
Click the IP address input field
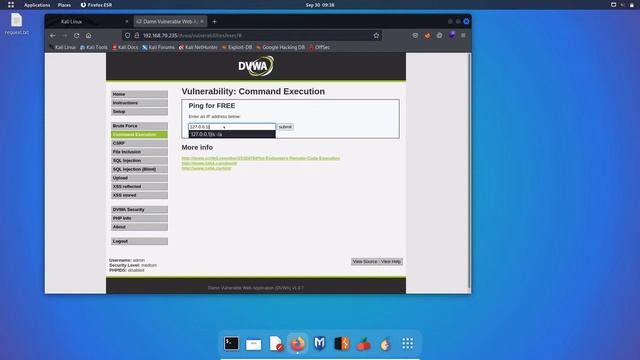pyautogui.click(x=232, y=127)
